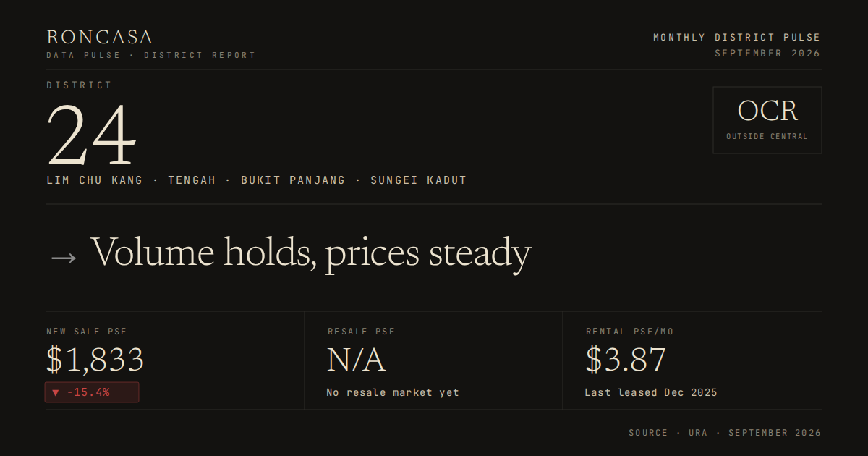Click the September 2026 date label
The image size is (868, 456).
click(767, 54)
